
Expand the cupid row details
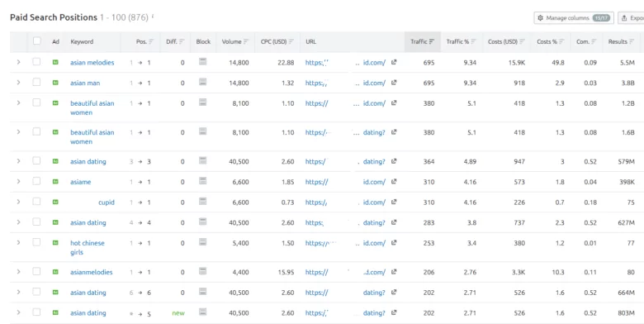pos(18,202)
